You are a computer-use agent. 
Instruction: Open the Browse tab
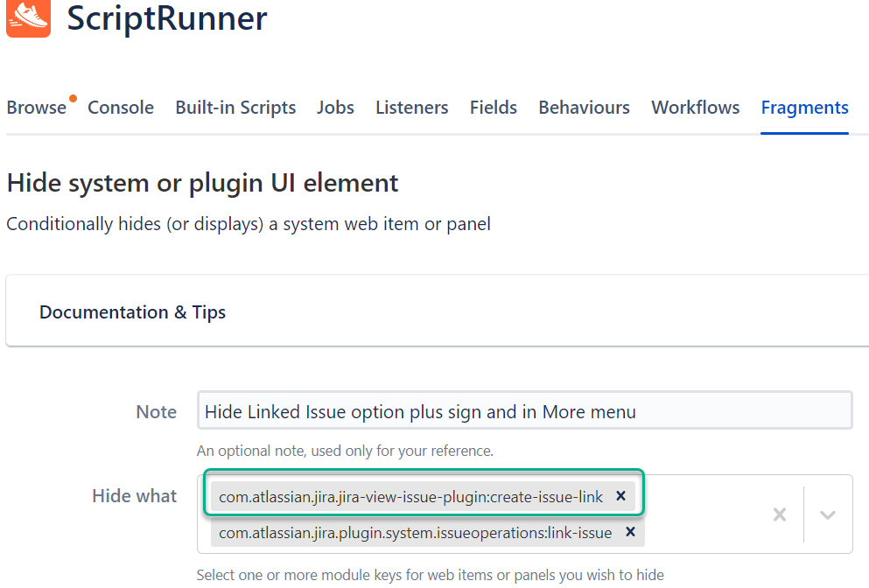point(37,108)
